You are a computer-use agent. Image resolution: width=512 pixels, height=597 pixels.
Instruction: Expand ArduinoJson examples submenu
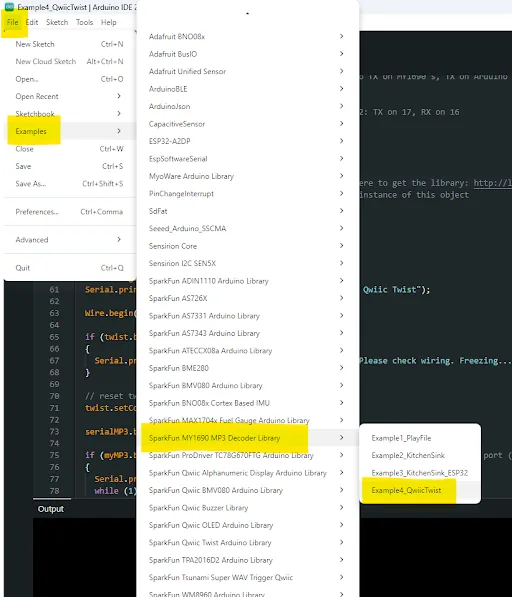coord(247,106)
